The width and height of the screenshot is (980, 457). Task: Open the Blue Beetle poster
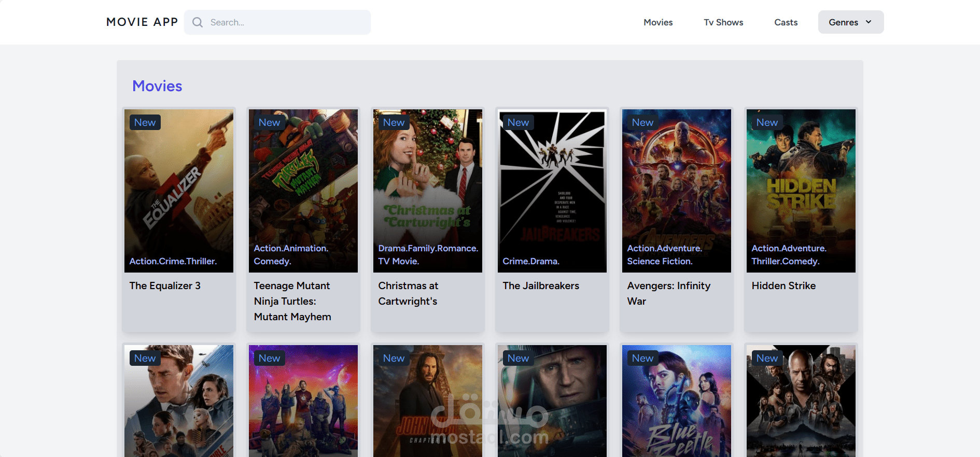(x=677, y=401)
